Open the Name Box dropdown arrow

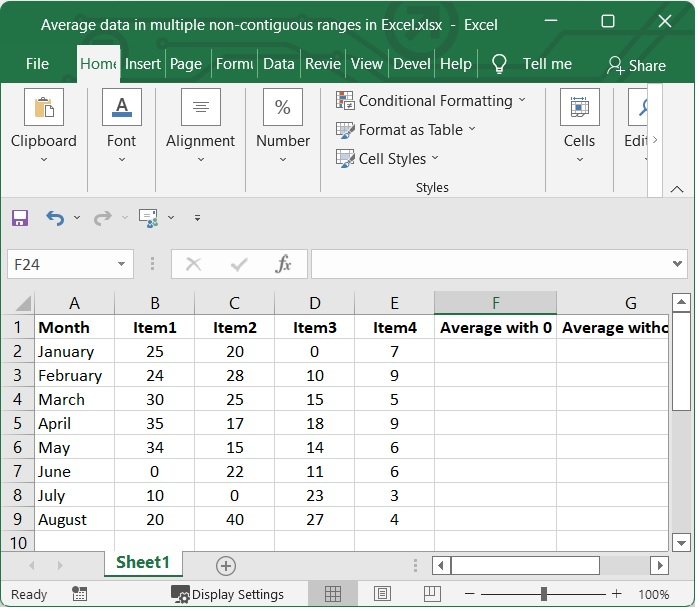click(122, 265)
